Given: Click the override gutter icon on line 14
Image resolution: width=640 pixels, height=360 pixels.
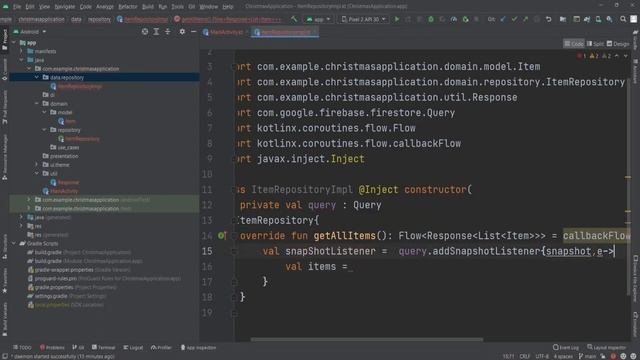Looking at the screenshot, I should tap(222, 236).
